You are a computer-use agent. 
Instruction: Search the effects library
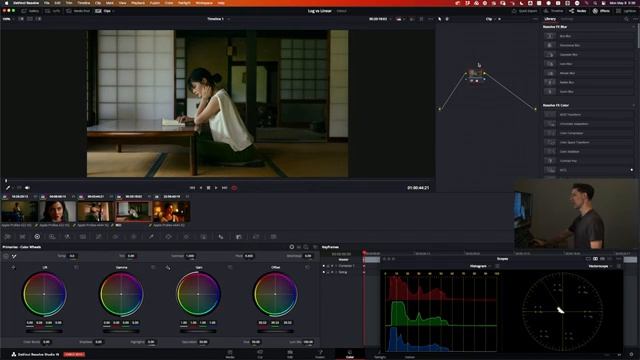click(x=626, y=19)
